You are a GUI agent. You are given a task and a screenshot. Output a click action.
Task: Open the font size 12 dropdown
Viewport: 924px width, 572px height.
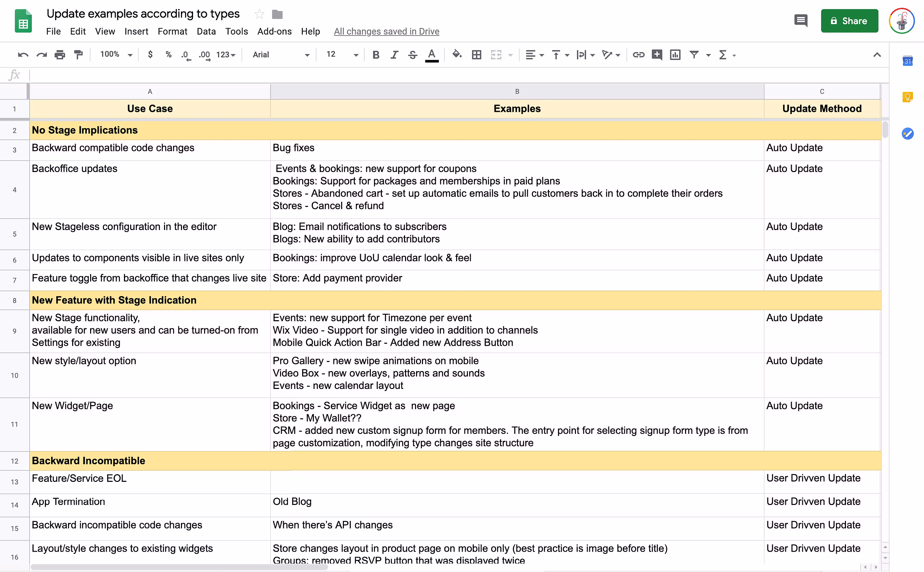tap(342, 55)
